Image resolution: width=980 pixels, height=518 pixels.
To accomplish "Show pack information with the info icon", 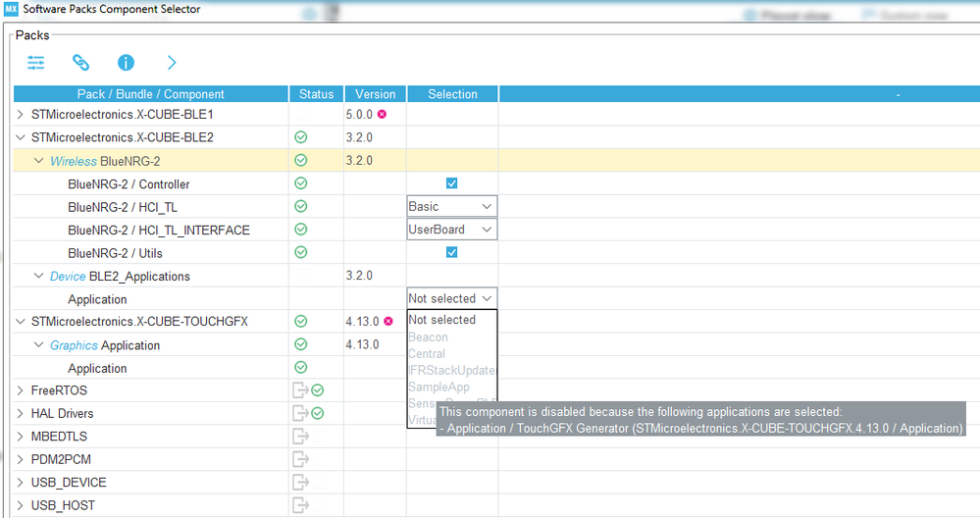I will [x=126, y=63].
